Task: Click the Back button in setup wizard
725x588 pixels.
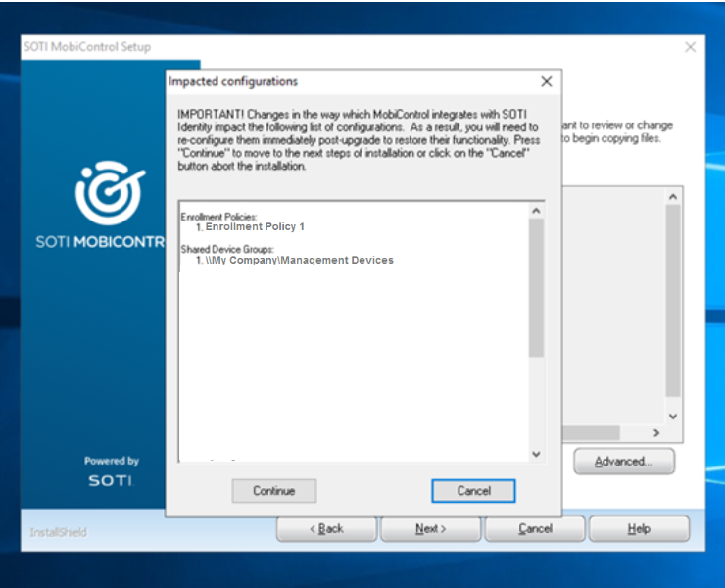Action: (326, 529)
